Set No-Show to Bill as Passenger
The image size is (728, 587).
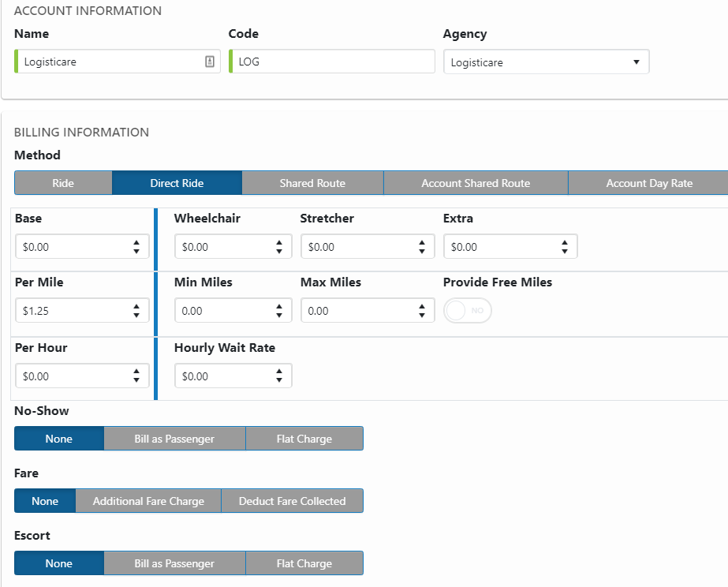pyautogui.click(x=174, y=439)
